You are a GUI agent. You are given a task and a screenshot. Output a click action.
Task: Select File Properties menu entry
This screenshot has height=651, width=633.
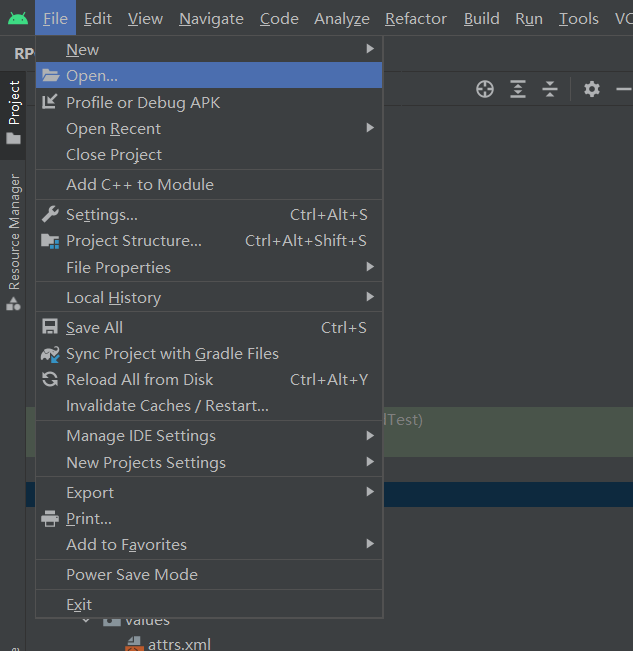[x=209, y=267]
